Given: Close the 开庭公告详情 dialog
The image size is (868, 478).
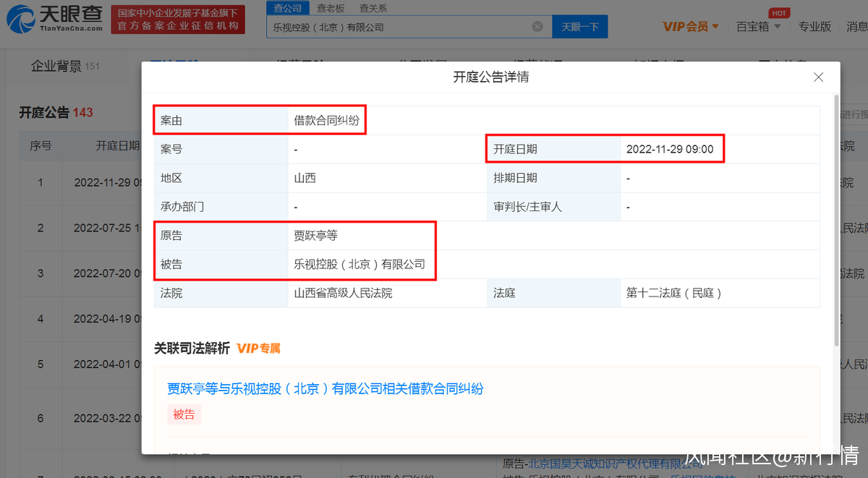Looking at the screenshot, I should (818, 77).
